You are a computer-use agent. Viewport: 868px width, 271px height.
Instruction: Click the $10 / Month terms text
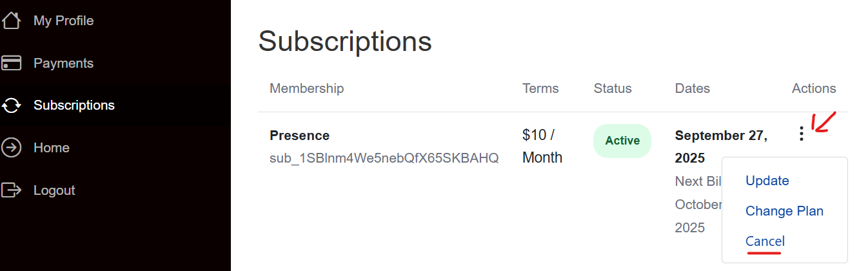pyautogui.click(x=542, y=146)
